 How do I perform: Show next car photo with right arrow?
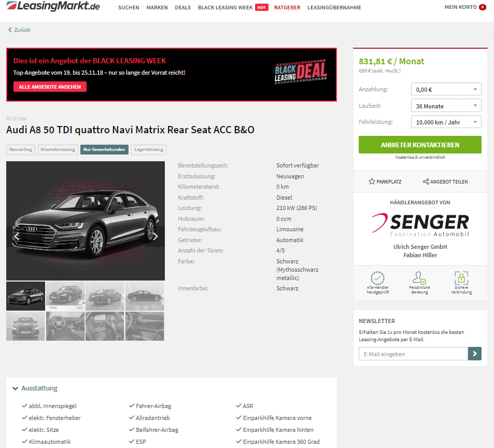point(155,236)
